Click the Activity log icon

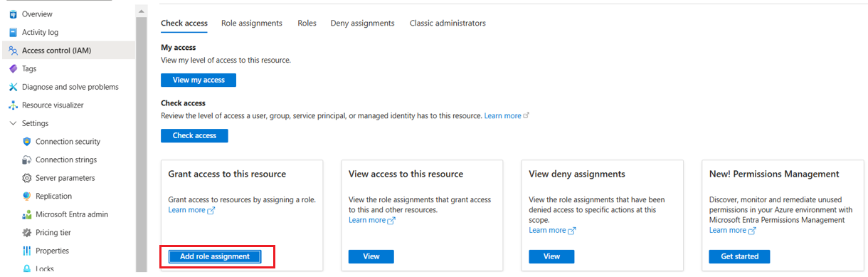(x=13, y=33)
